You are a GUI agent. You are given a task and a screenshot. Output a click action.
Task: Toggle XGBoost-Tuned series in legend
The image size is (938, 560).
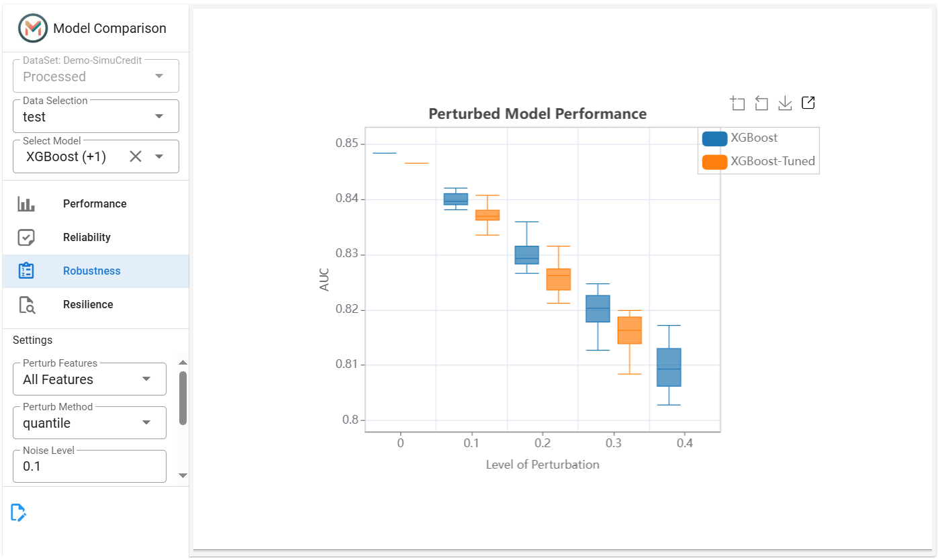click(x=759, y=162)
